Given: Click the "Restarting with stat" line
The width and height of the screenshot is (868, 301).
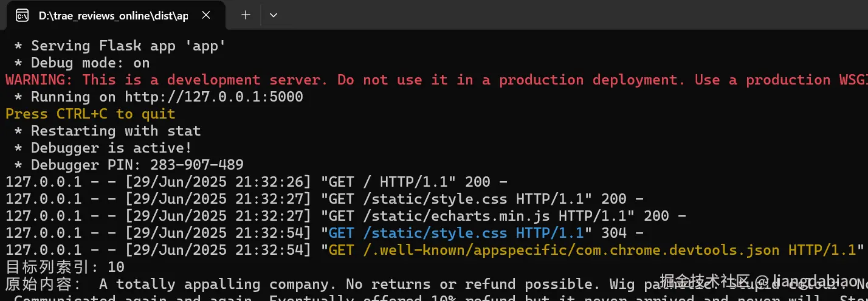Looking at the screenshot, I should [115, 131].
